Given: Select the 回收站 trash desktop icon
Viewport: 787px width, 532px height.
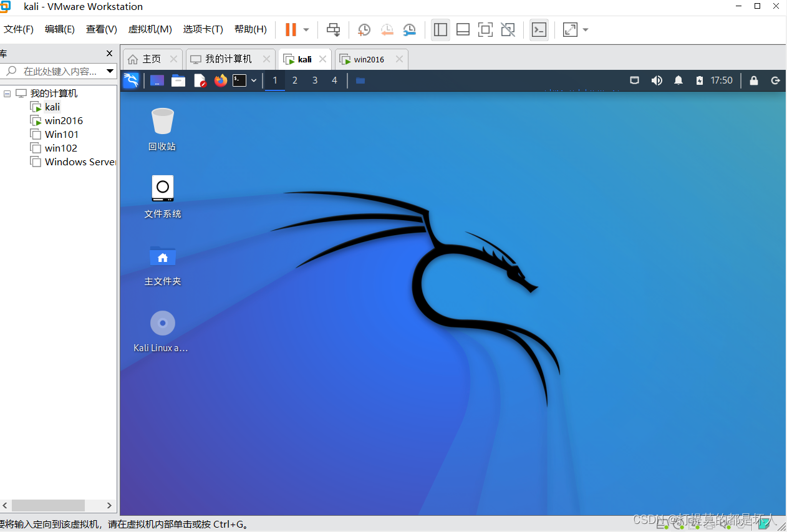Looking at the screenshot, I should pos(162,129).
